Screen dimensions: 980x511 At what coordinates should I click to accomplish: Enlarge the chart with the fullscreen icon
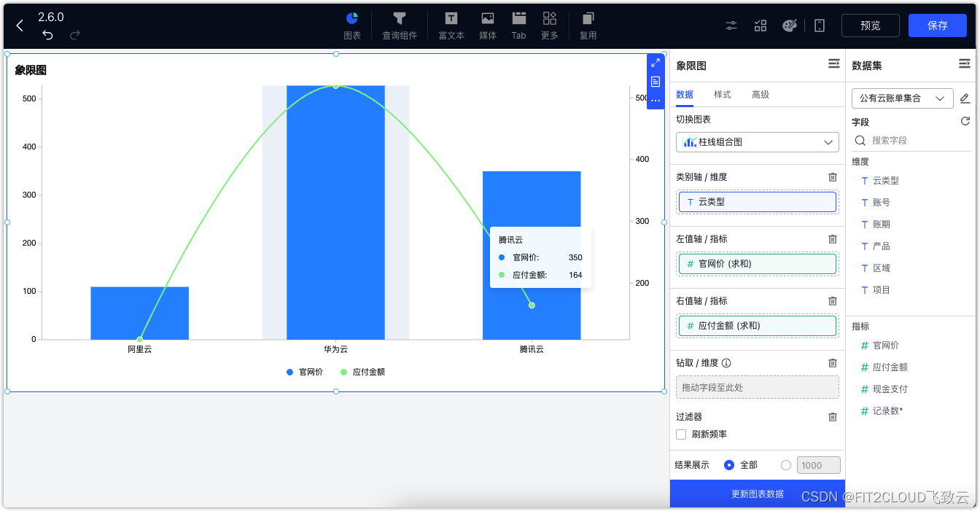click(x=656, y=63)
